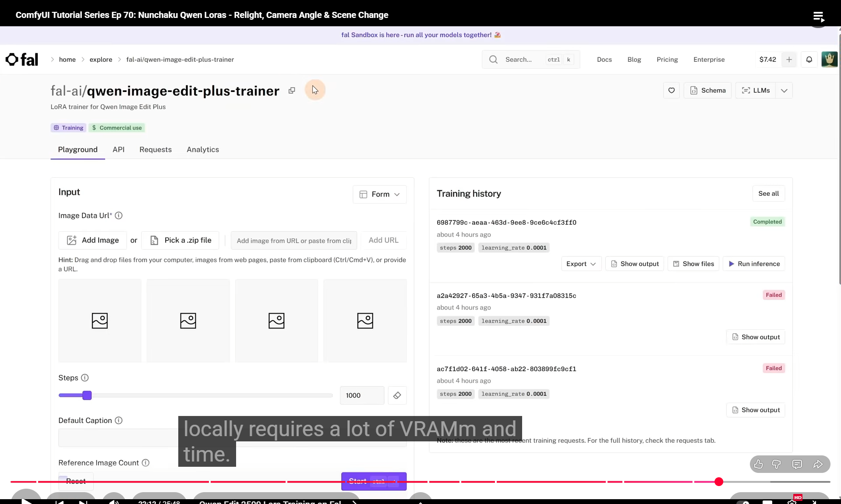Screen dimensions: 841x504
Task: Reset steps value with eraser icon
Action: pyautogui.click(x=397, y=395)
